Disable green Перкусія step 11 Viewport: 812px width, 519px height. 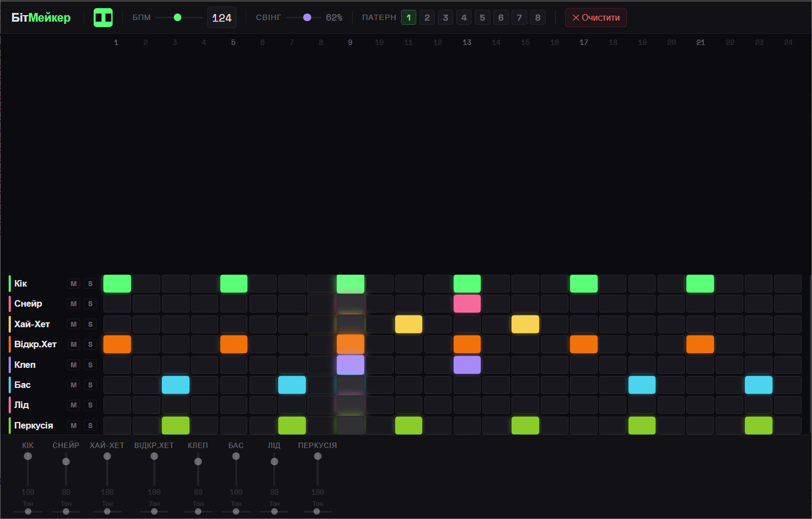tap(409, 425)
